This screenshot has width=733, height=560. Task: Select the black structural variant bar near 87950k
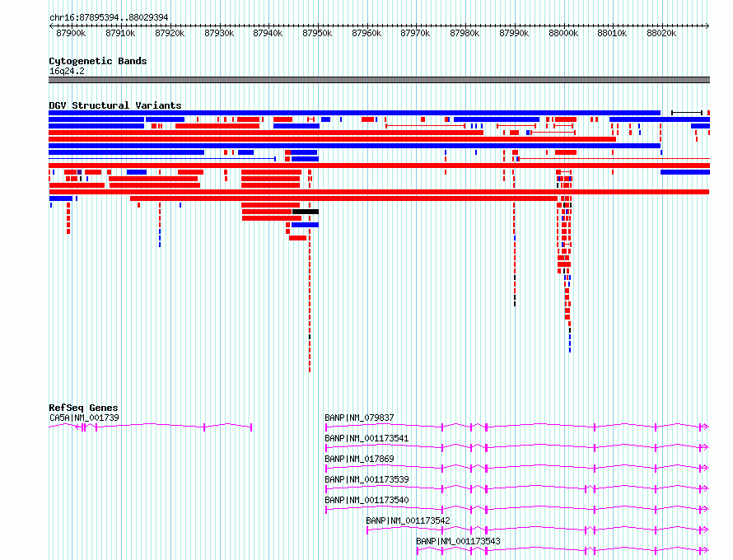coord(306,212)
